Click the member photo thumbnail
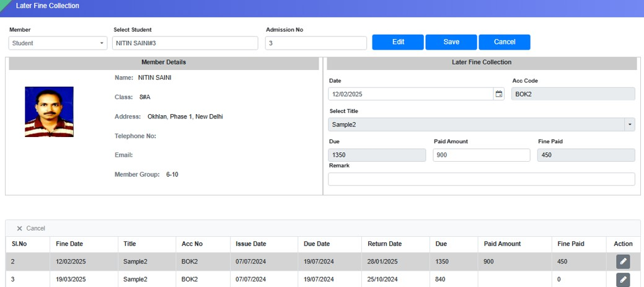The width and height of the screenshot is (644, 287). point(49,112)
